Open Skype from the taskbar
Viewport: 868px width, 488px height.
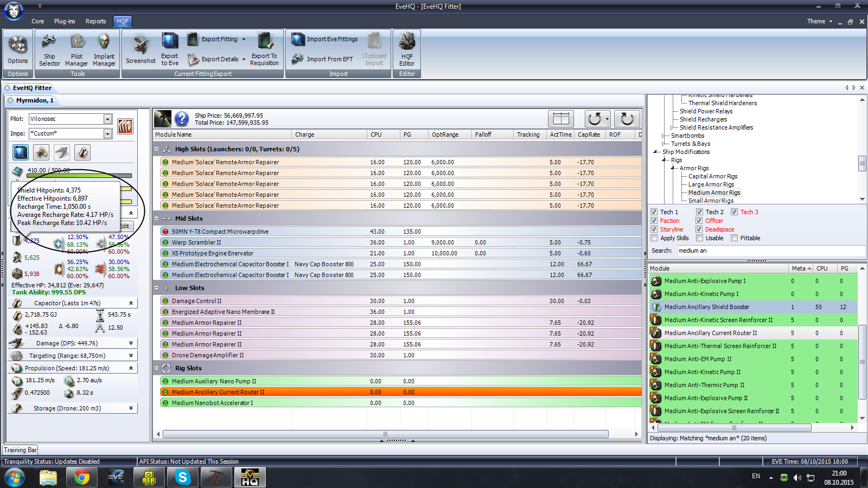[183, 478]
